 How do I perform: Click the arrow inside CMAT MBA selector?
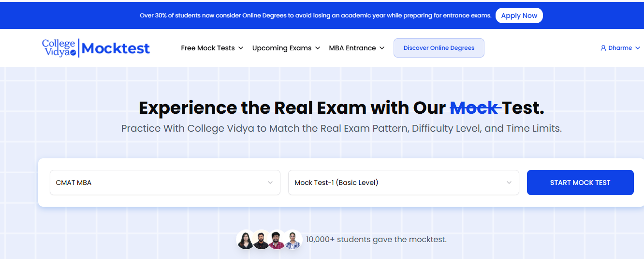pyautogui.click(x=270, y=183)
